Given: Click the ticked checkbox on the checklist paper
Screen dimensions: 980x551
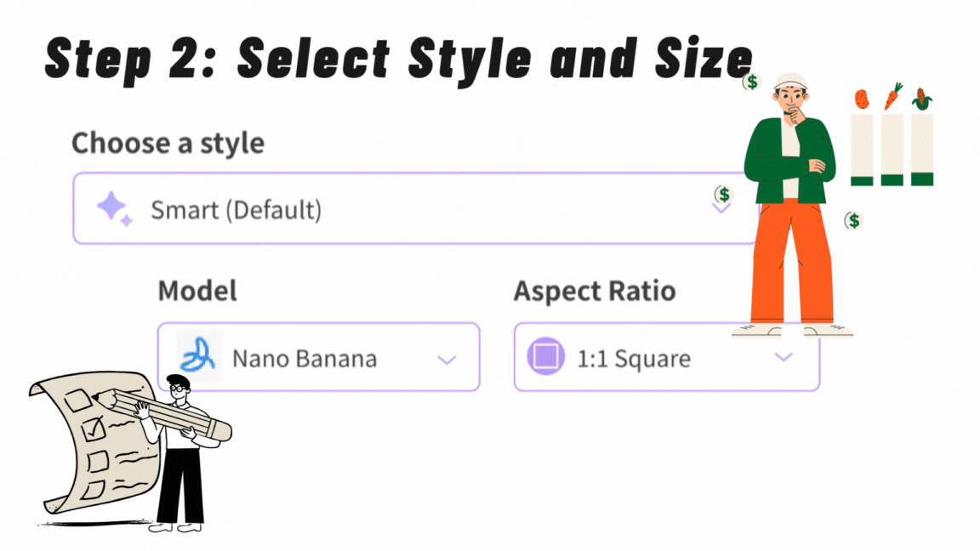Looking at the screenshot, I should click(x=92, y=428).
